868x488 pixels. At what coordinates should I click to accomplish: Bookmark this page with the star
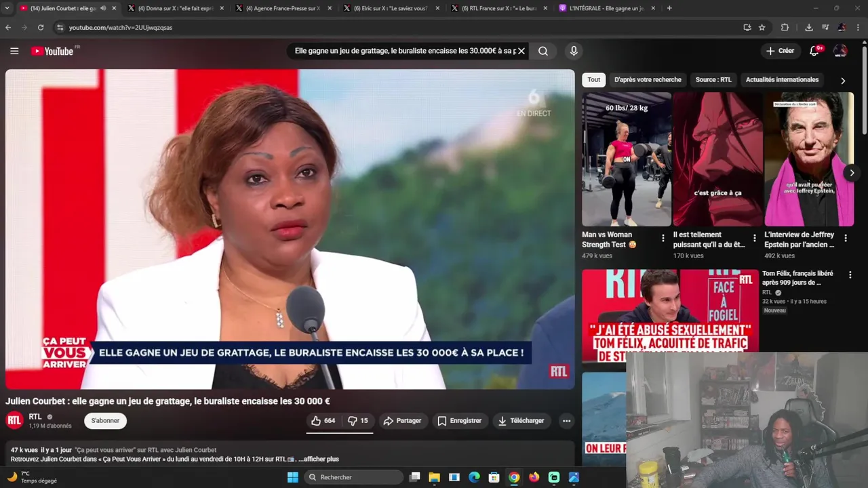tap(762, 28)
